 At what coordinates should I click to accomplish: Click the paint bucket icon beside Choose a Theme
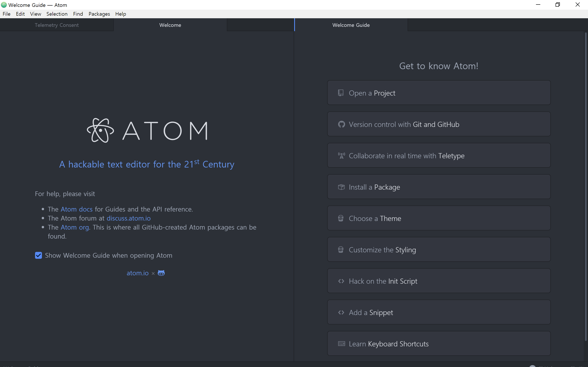[x=341, y=218]
